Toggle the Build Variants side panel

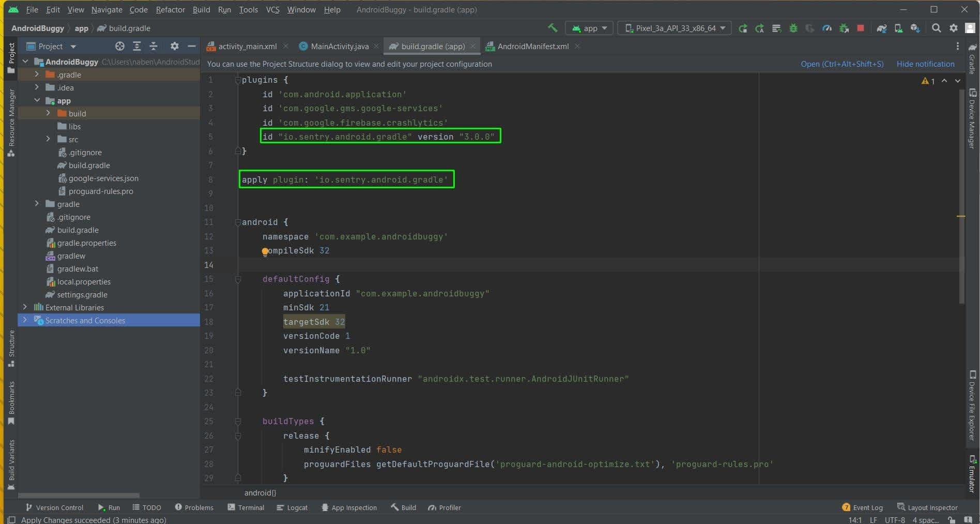[11, 463]
